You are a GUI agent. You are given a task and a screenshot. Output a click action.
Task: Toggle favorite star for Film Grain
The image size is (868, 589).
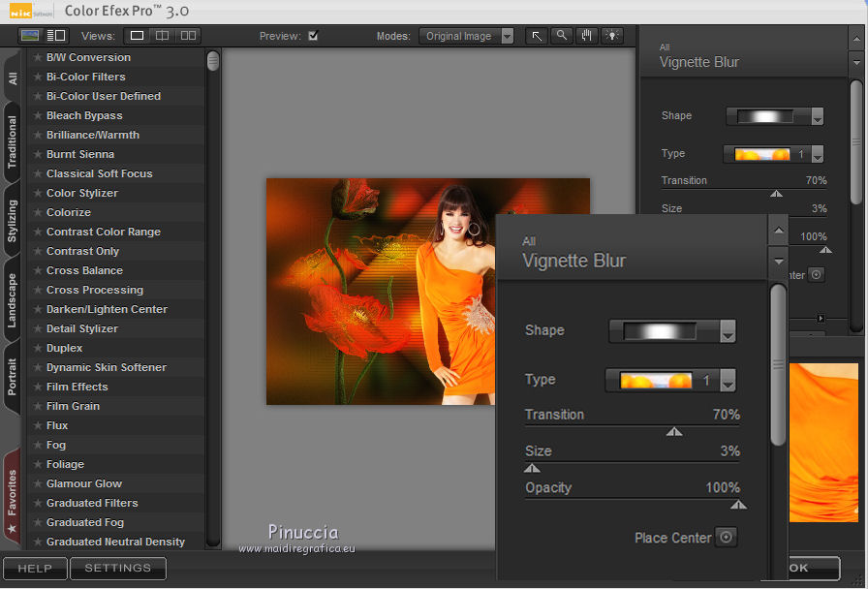tap(38, 406)
